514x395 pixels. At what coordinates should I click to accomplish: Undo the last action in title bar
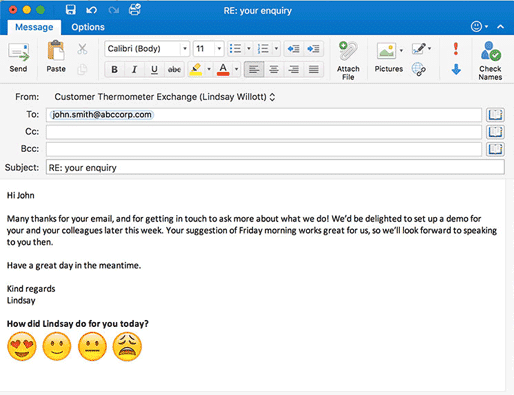(x=91, y=10)
